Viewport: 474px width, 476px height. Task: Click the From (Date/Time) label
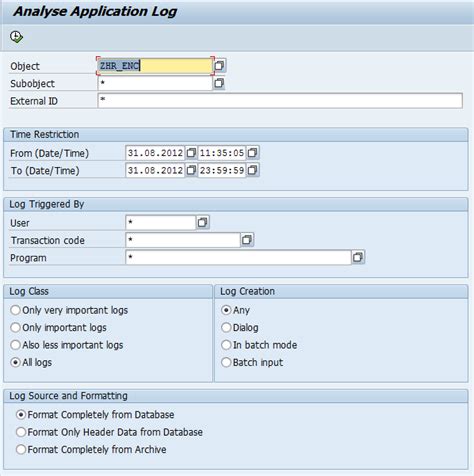(50, 153)
